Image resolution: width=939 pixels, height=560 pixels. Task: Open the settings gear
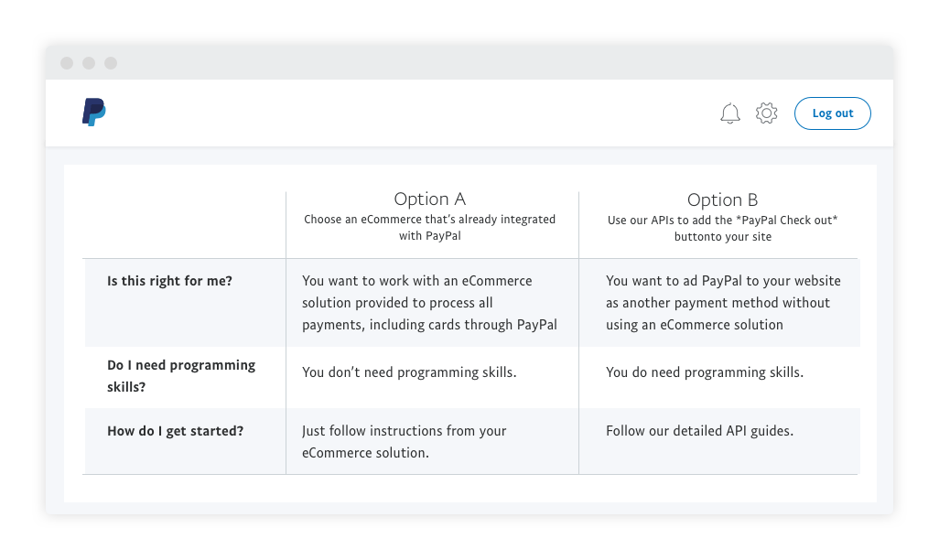point(767,113)
